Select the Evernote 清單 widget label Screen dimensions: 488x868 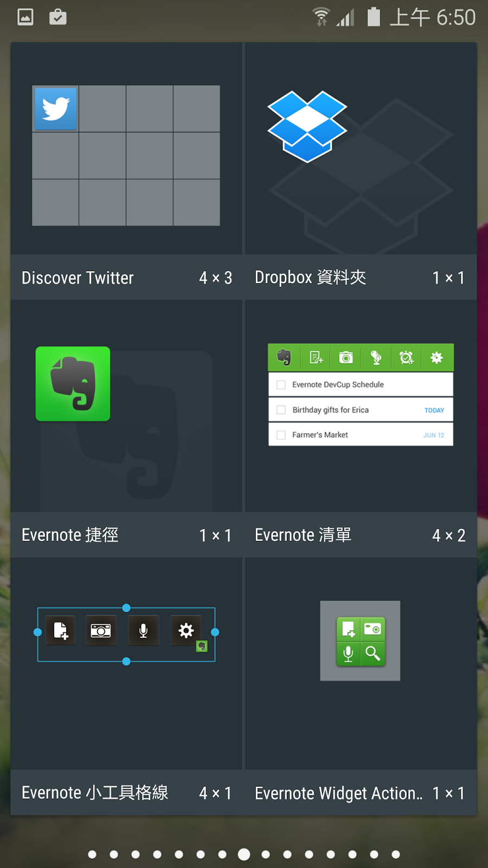pyautogui.click(x=303, y=535)
